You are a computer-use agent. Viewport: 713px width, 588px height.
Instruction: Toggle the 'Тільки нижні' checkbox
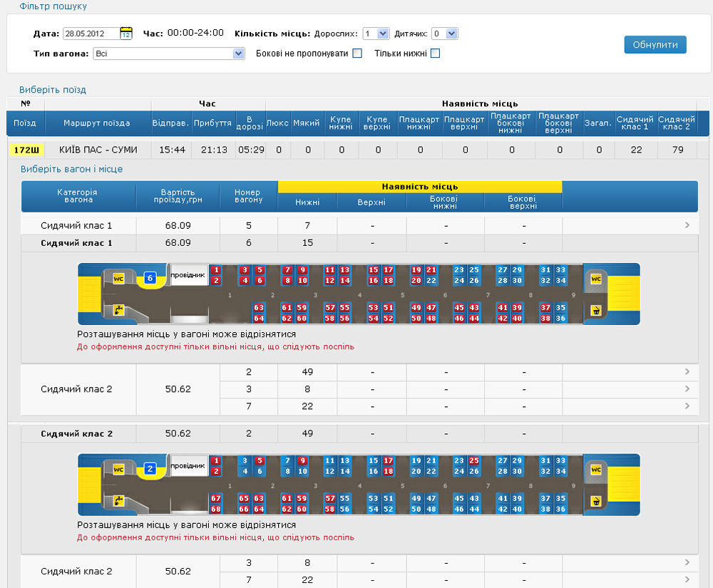coord(435,53)
